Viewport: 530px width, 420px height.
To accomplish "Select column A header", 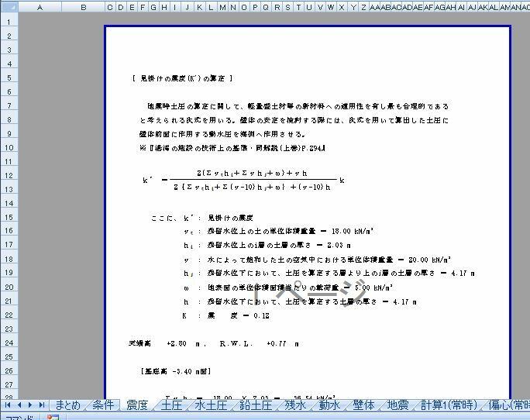I will [x=40, y=7].
